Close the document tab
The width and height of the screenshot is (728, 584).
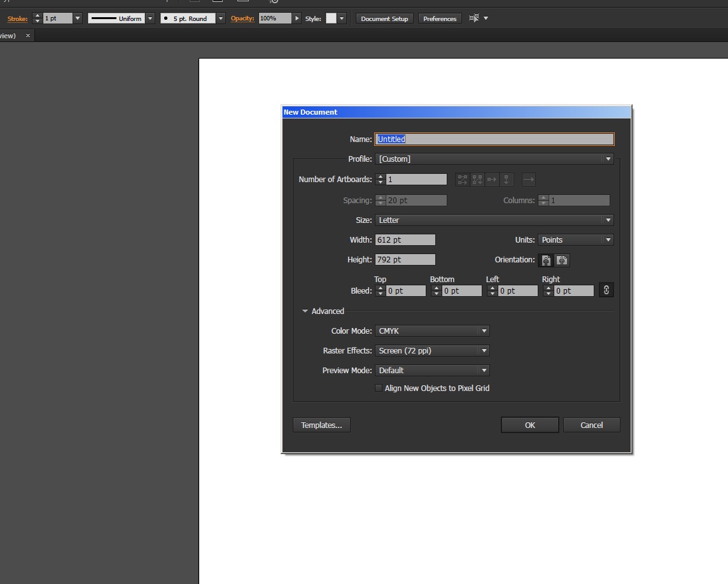[28, 36]
